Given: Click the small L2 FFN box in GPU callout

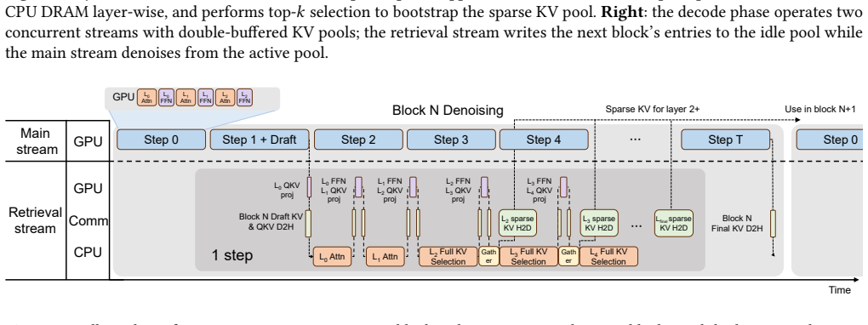Looking at the screenshot, I should click(244, 98).
